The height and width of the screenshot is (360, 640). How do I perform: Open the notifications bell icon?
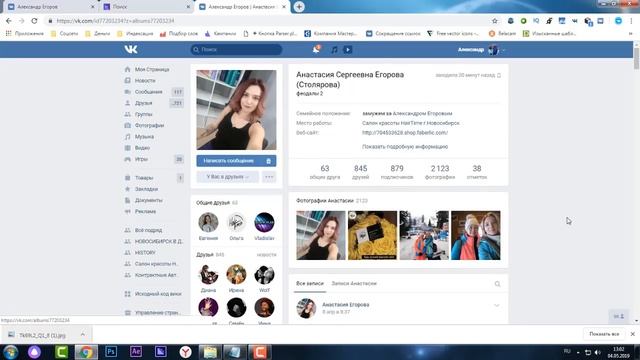coord(316,49)
